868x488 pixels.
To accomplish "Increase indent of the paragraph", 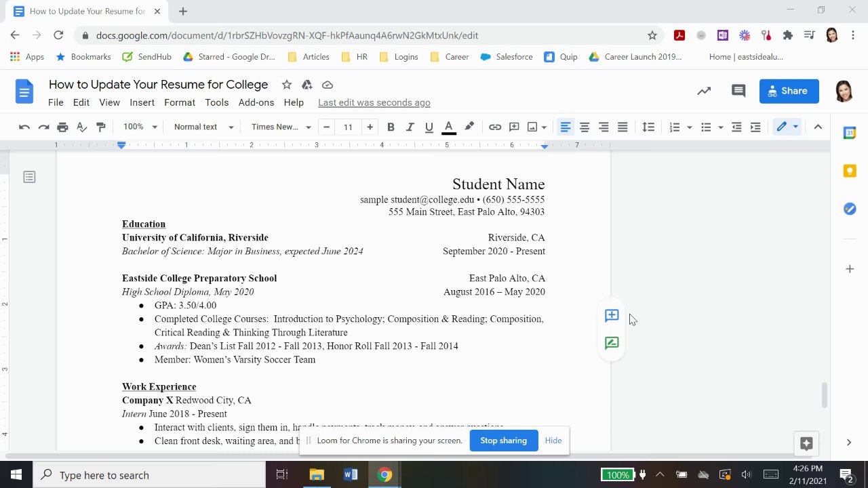I will click(x=755, y=127).
